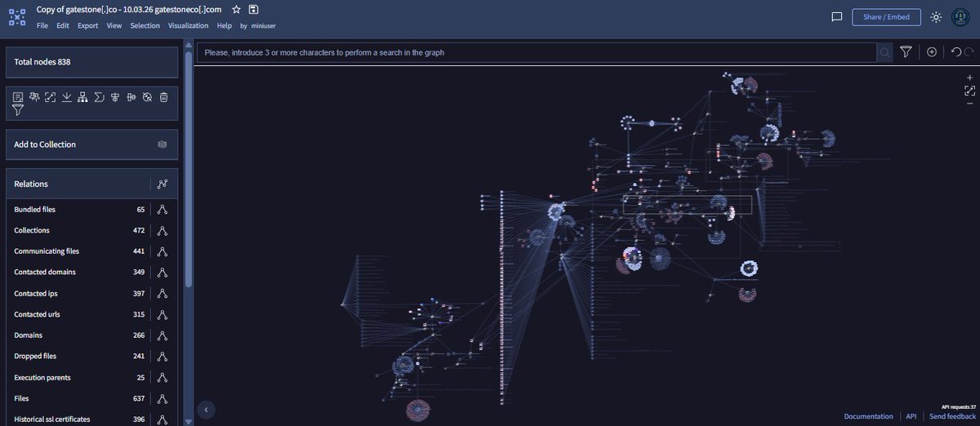
Task: Click the funnel filter in left toolbar
Action: point(18,110)
